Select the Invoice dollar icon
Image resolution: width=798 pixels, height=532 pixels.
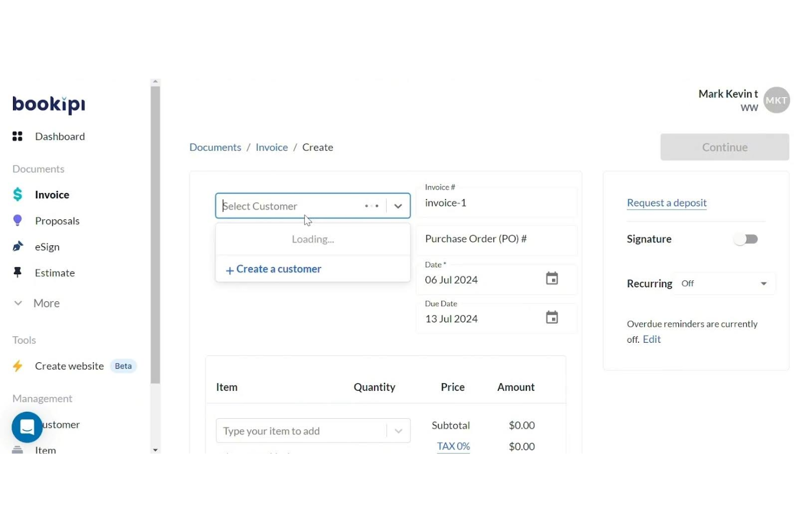[x=18, y=194]
